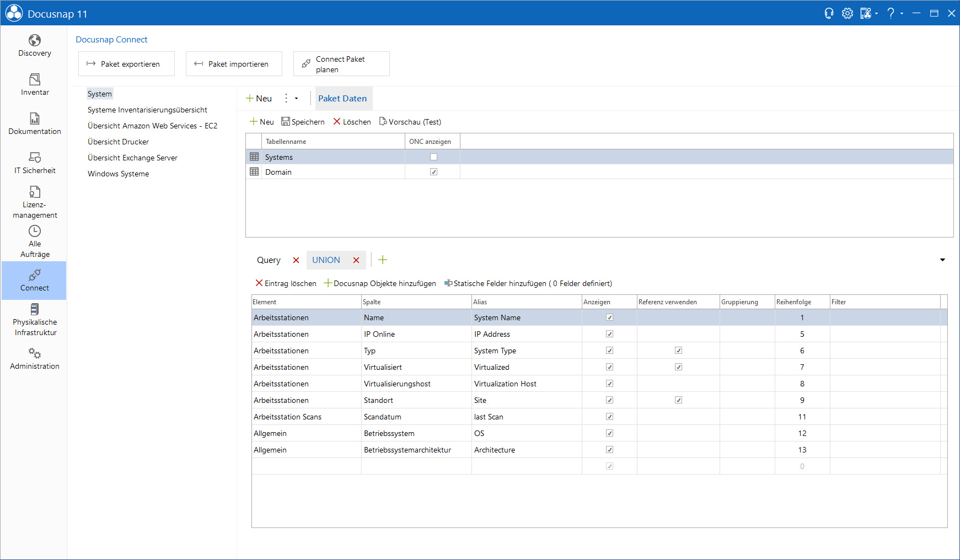Toggle Referenz verwenden for Virtualized
Screen dimensions: 960x560
pyautogui.click(x=678, y=367)
